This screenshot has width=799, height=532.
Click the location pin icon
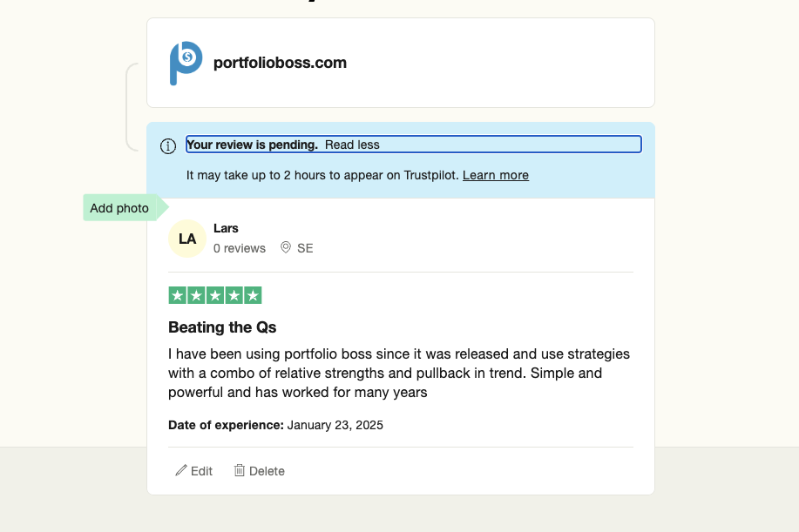285,248
